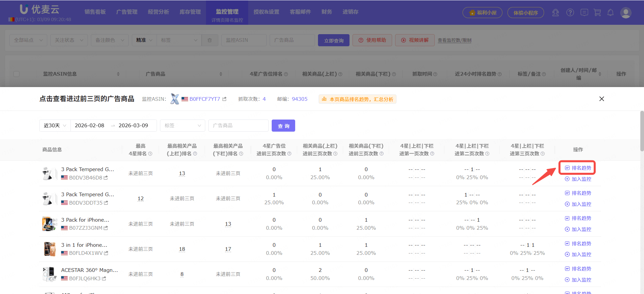Expand the 关注状态 dropdown

point(69,40)
